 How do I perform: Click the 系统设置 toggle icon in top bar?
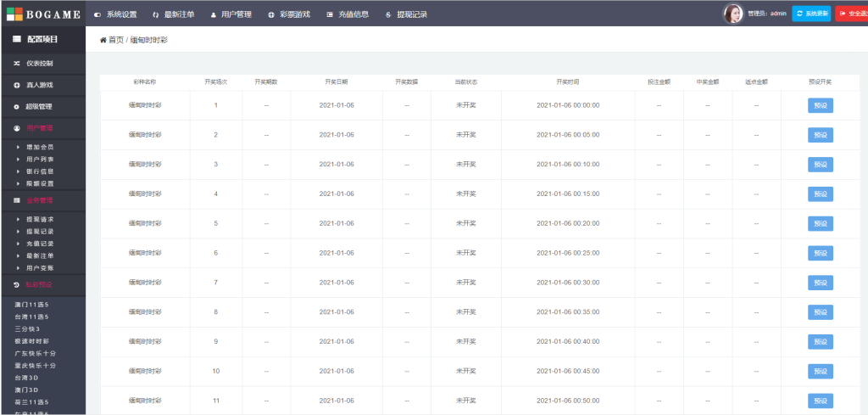[97, 14]
